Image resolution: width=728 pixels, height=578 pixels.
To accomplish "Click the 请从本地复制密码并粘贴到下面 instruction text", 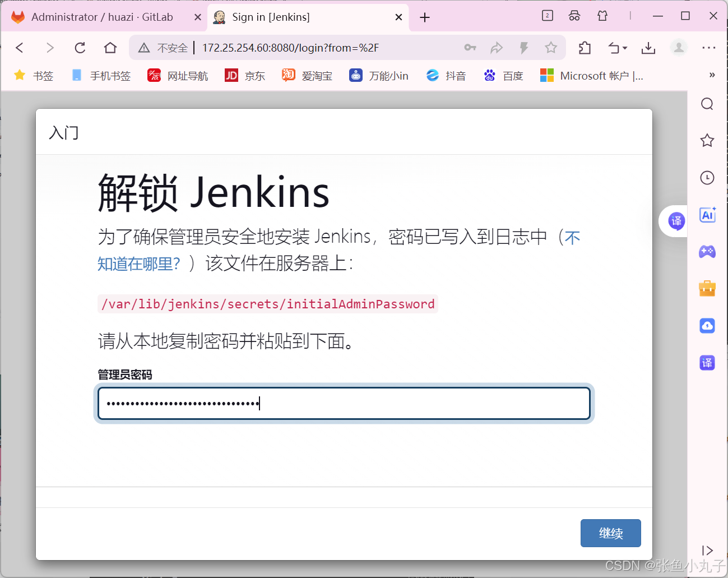I will [x=226, y=341].
